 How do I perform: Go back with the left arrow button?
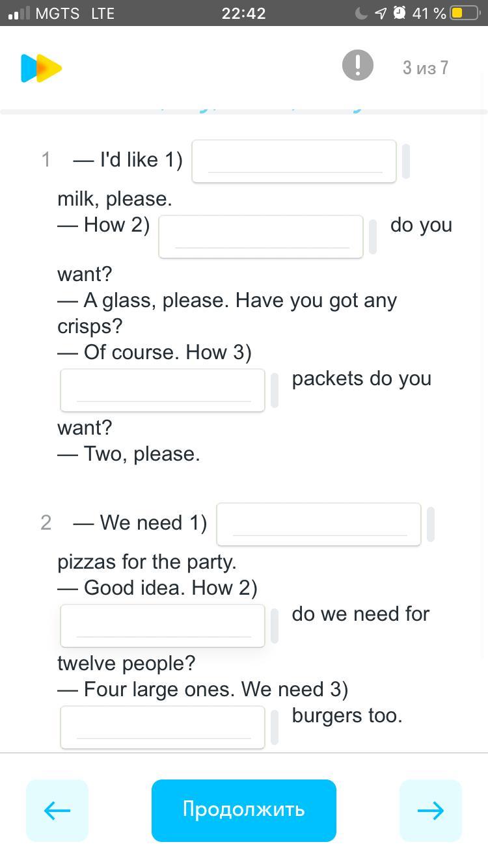click(57, 810)
